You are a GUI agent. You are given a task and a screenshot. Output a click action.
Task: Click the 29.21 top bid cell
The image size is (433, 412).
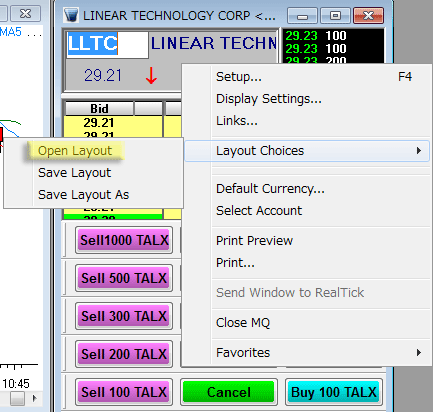(x=99, y=123)
